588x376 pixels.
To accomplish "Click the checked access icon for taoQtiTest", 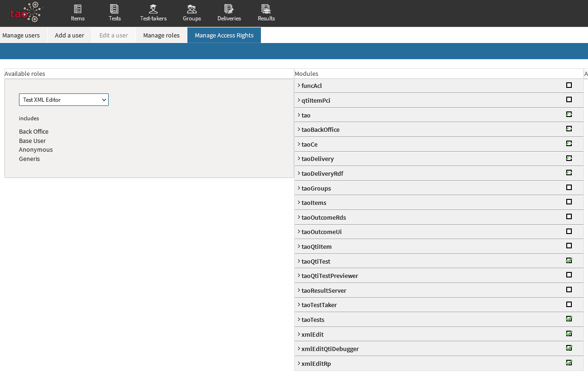I will pos(569,260).
